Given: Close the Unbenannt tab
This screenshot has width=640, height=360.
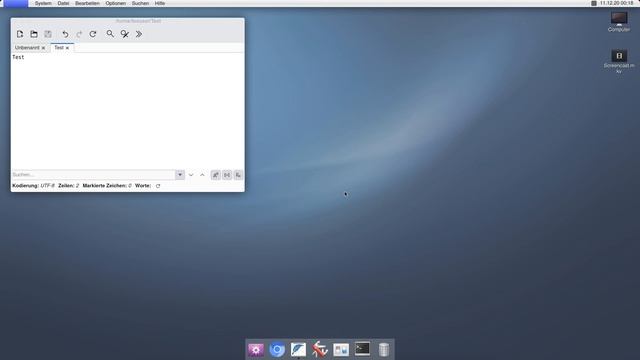Looking at the screenshot, I should pos(43,48).
